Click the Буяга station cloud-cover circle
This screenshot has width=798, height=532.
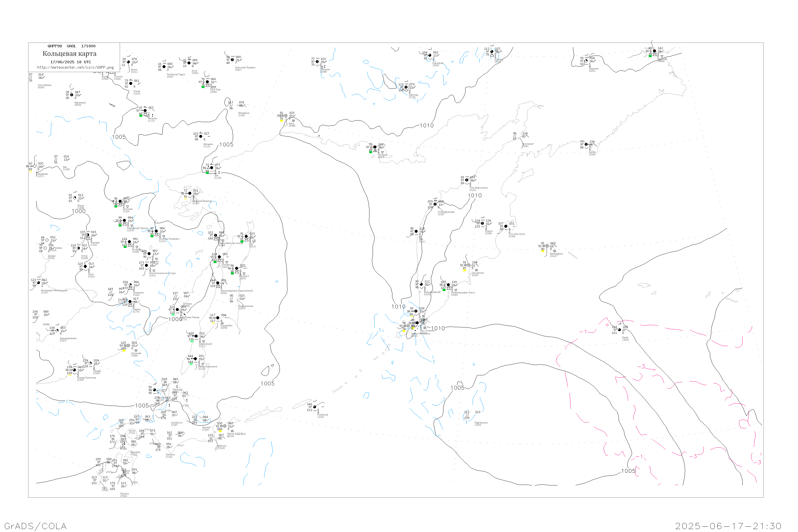[128, 62]
